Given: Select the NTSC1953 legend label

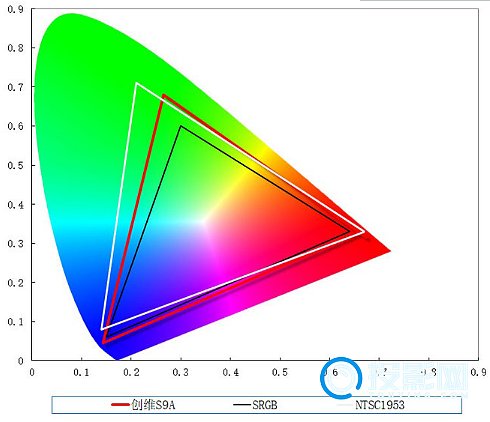Looking at the screenshot, I should click(x=380, y=405).
